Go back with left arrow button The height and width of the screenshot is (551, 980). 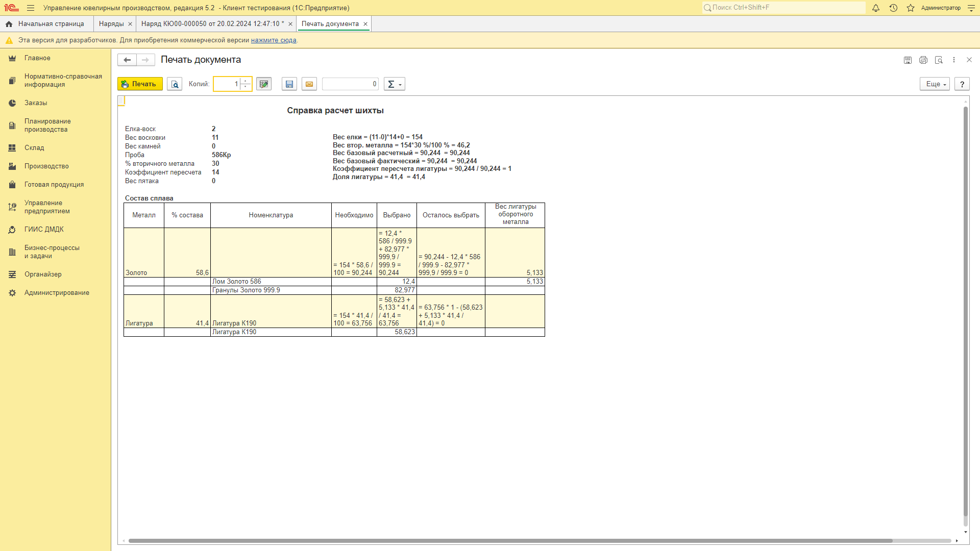(127, 60)
